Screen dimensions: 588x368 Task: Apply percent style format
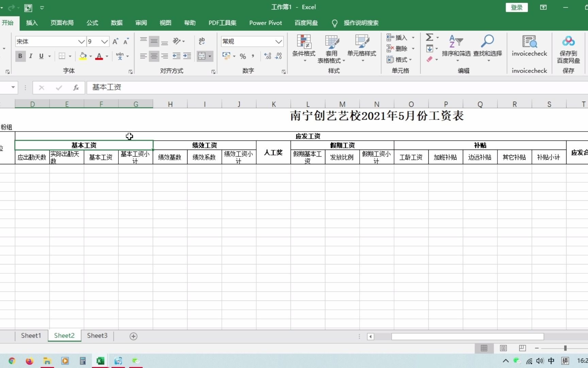(243, 56)
